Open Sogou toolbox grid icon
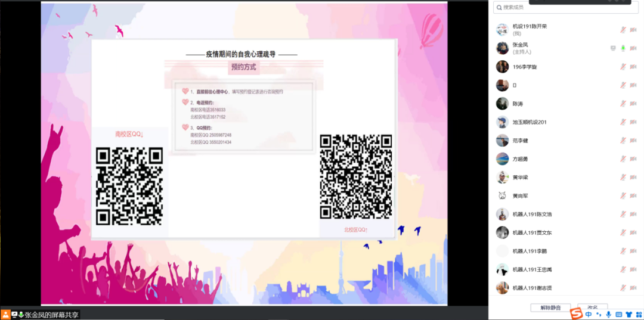This screenshot has height=320, width=644. (639, 315)
